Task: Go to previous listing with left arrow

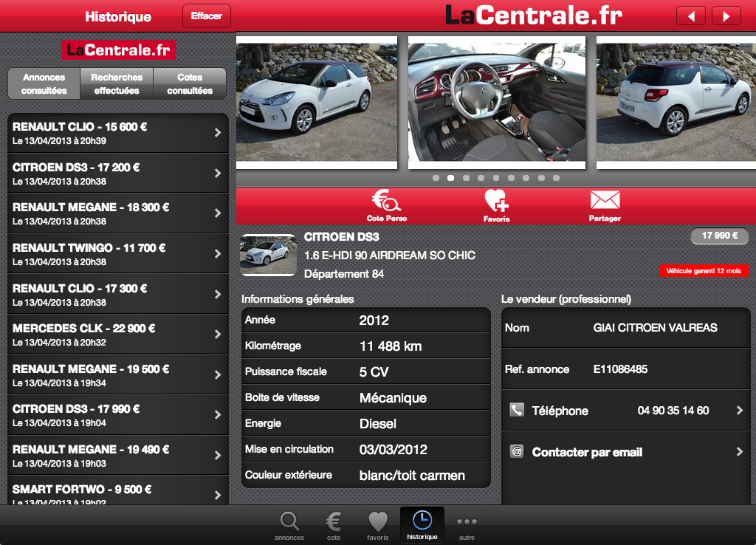Action: tap(691, 16)
